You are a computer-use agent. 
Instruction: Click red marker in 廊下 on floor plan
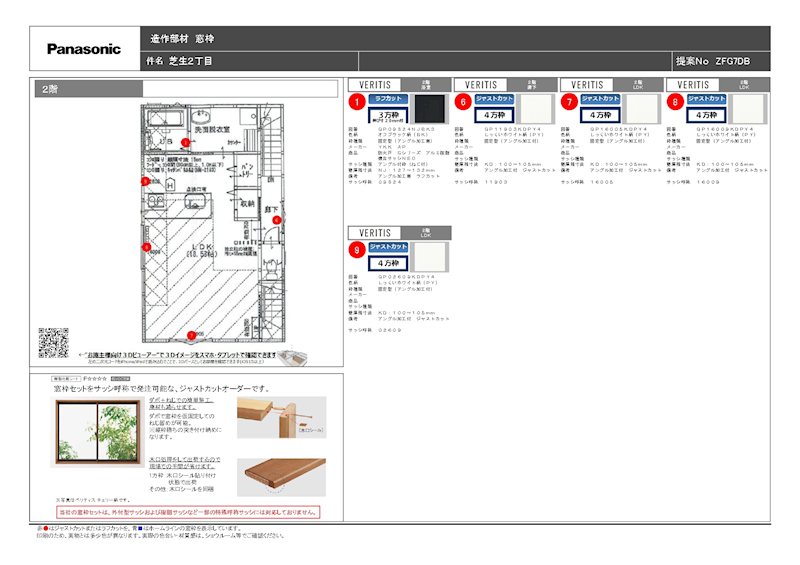[277, 220]
